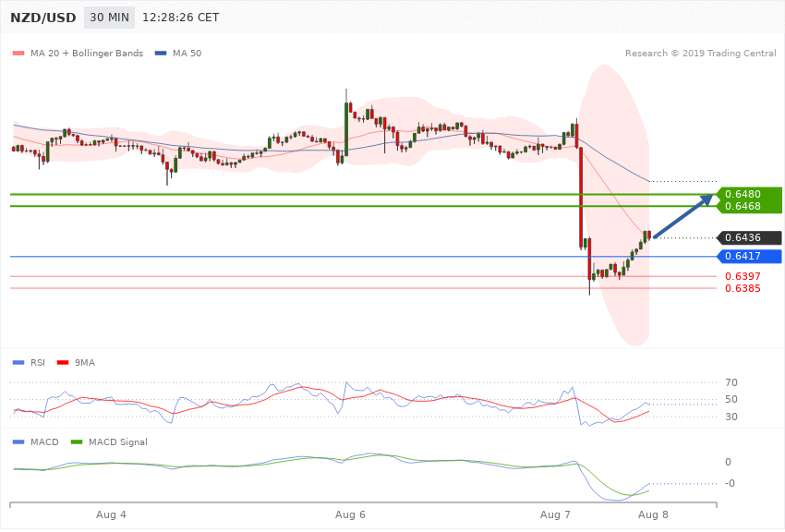The height and width of the screenshot is (532, 785).
Task: Click the 12:28:26 CET timestamp
Action: coord(181,18)
